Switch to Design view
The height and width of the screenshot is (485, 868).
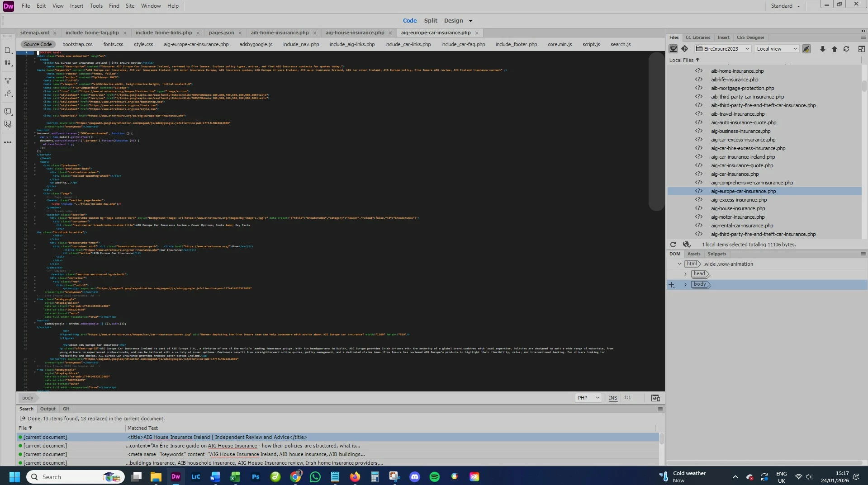pyautogui.click(x=453, y=21)
